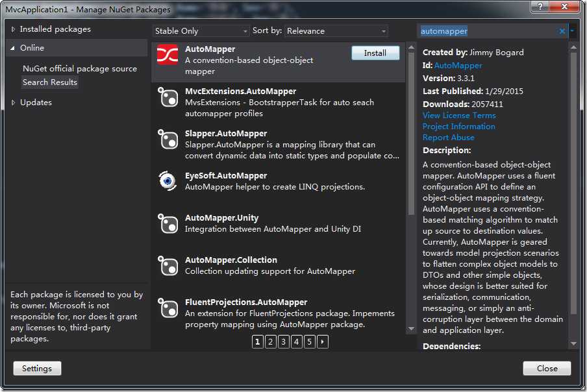587x392 pixels.
Task: Click details pane scroll down arrow
Action: (573, 343)
